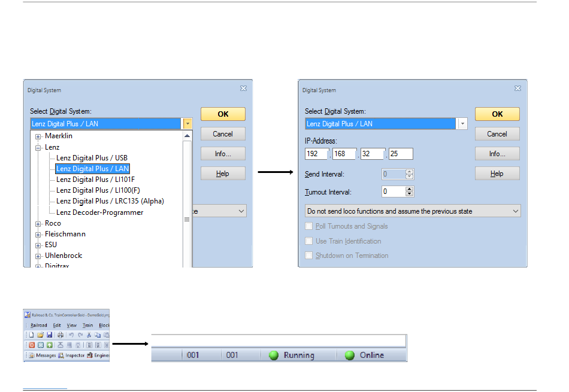Click the "Running" status bar text
The width and height of the screenshot is (569, 392).
[x=299, y=355]
